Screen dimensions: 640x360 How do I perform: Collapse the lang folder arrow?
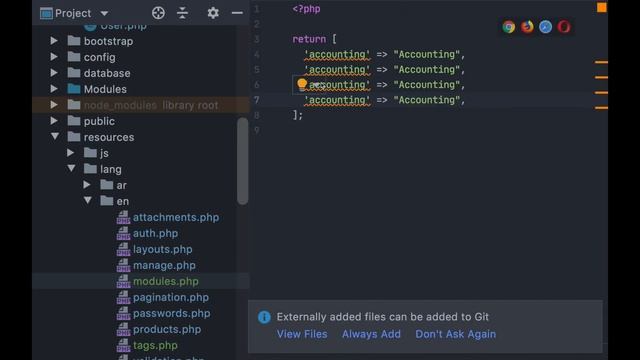tap(71, 169)
